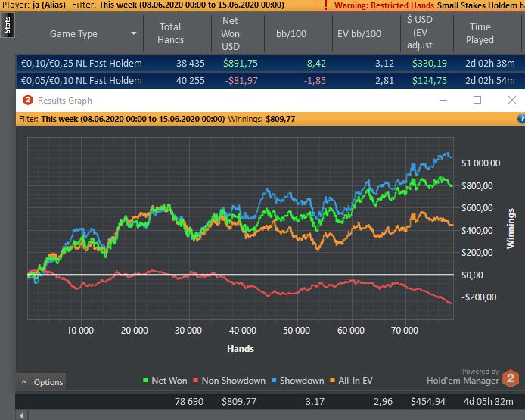Viewport: 525px width, 420px height.
Task: Toggle the Non Showdown legend series
Action: click(229, 381)
